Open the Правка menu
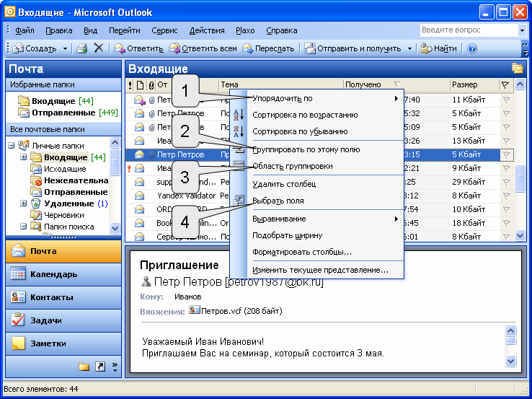532x399 pixels. (x=59, y=30)
